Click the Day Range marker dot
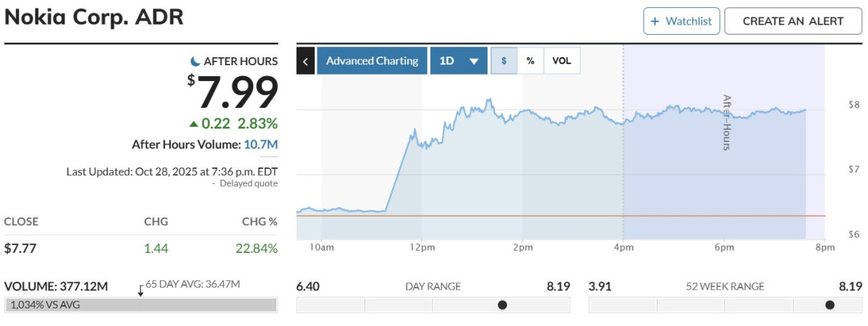 (503, 305)
